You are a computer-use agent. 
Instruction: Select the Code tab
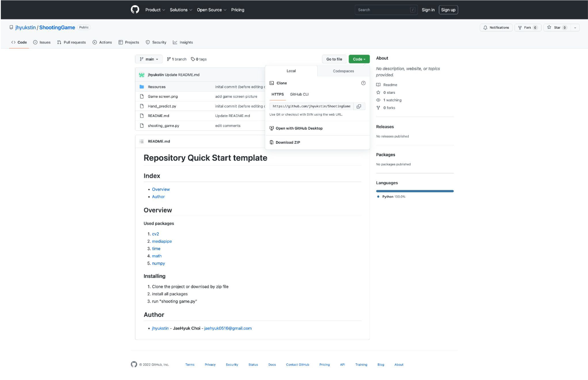click(x=19, y=42)
